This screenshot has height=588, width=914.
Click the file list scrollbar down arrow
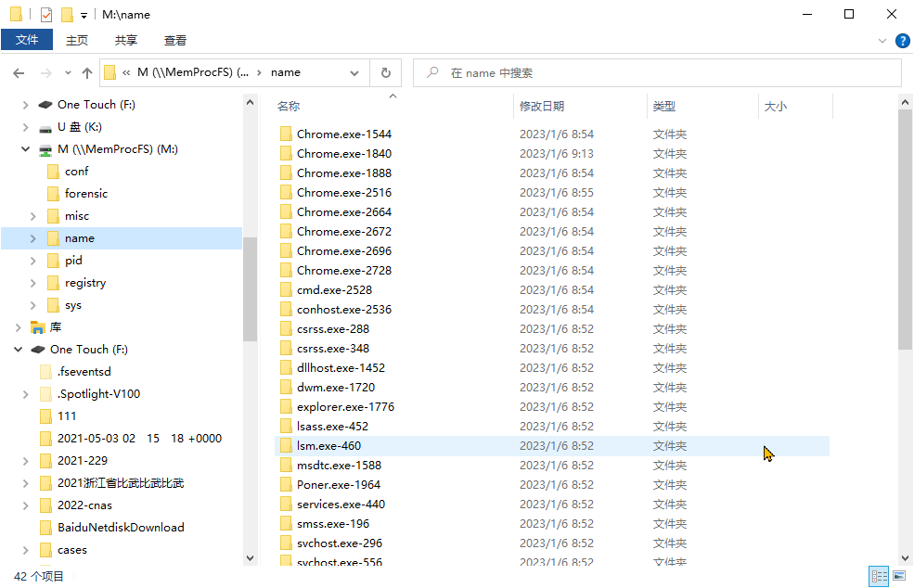pyautogui.click(x=905, y=557)
